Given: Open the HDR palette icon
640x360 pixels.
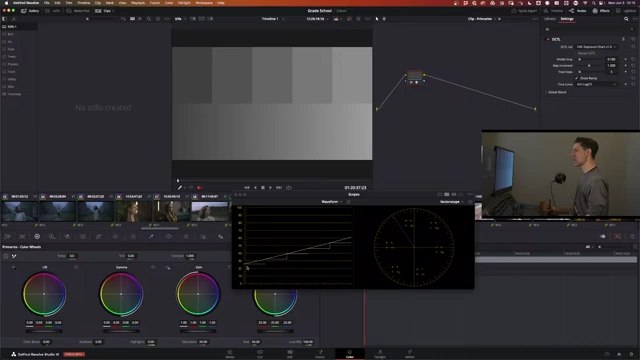Looking at the screenshot, I should point(52,237).
